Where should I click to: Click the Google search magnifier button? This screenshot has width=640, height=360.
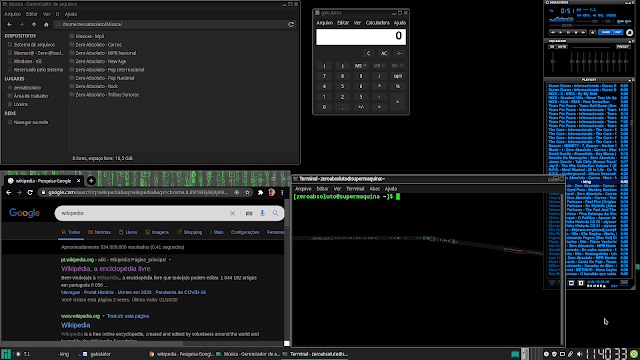276,213
